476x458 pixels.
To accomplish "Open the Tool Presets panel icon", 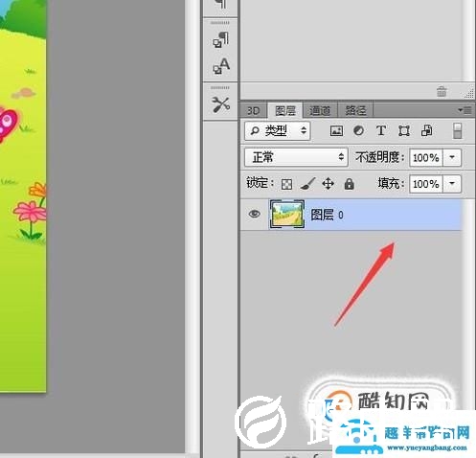I will [x=220, y=104].
